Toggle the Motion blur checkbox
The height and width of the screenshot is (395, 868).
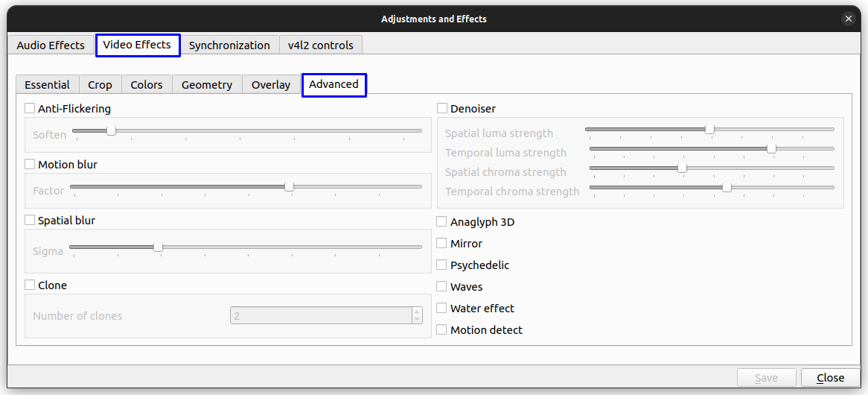point(30,165)
